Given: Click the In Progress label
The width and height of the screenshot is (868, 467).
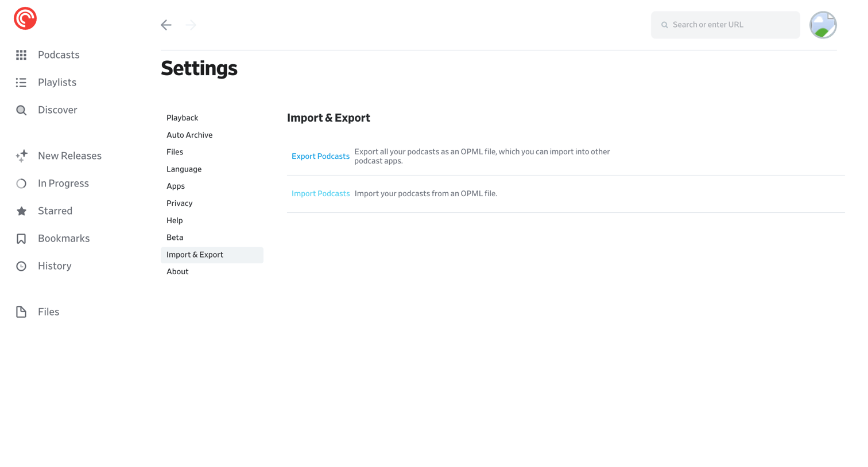Looking at the screenshot, I should (x=63, y=184).
